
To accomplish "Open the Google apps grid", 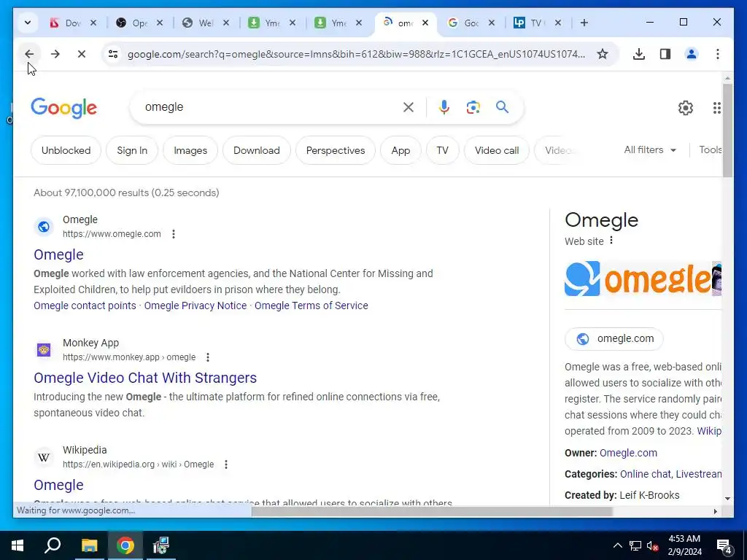I will tap(717, 108).
